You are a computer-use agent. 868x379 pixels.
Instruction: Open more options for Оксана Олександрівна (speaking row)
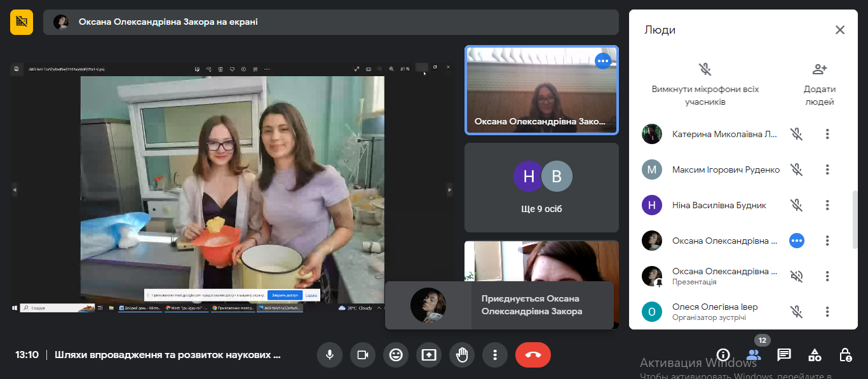827,241
